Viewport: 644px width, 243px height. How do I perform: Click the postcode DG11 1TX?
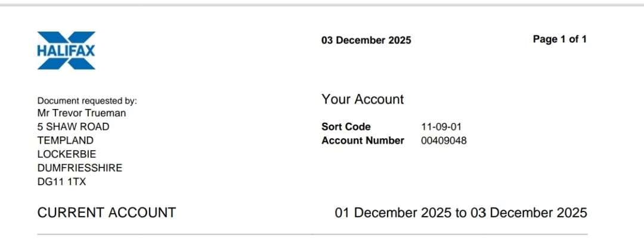61,182
